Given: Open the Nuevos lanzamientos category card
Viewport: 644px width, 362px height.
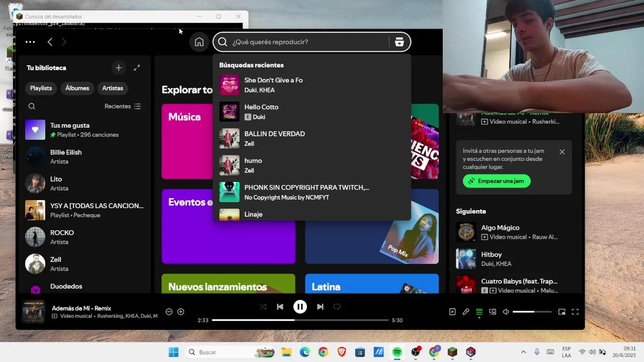Looking at the screenshot, I should click(x=228, y=284).
